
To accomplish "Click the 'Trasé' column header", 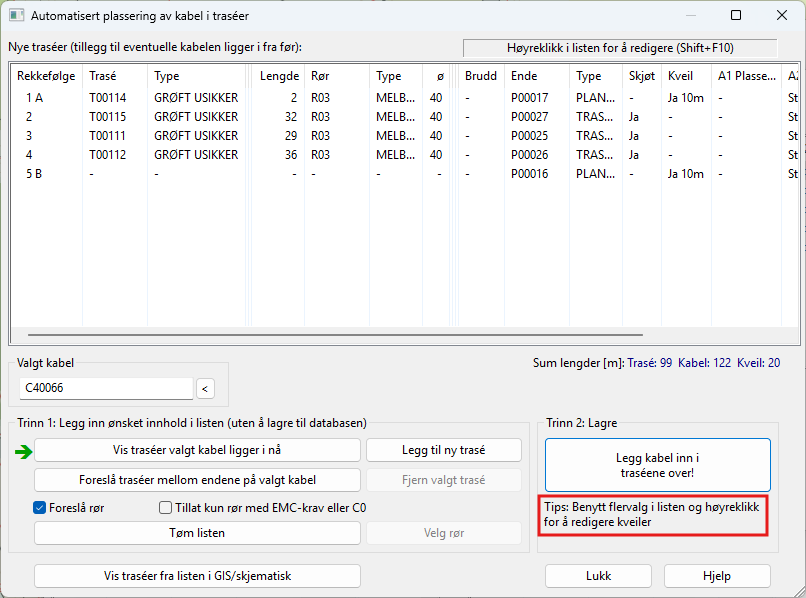I will tap(115, 76).
